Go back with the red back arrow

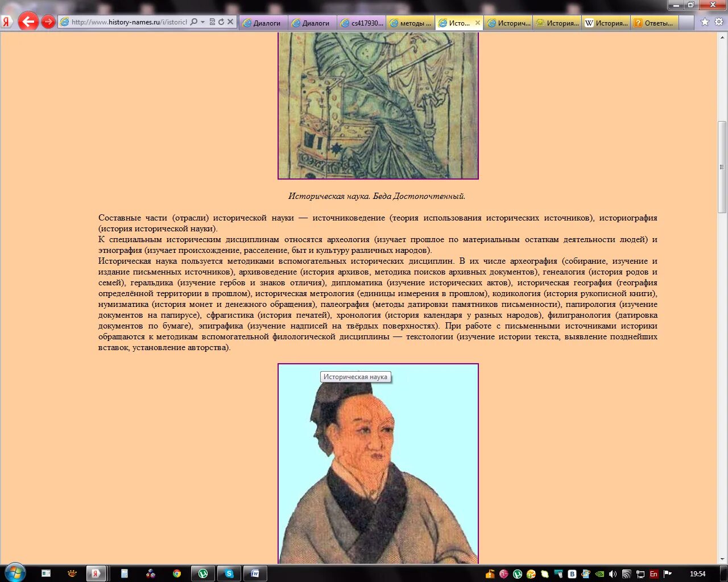coord(28,22)
